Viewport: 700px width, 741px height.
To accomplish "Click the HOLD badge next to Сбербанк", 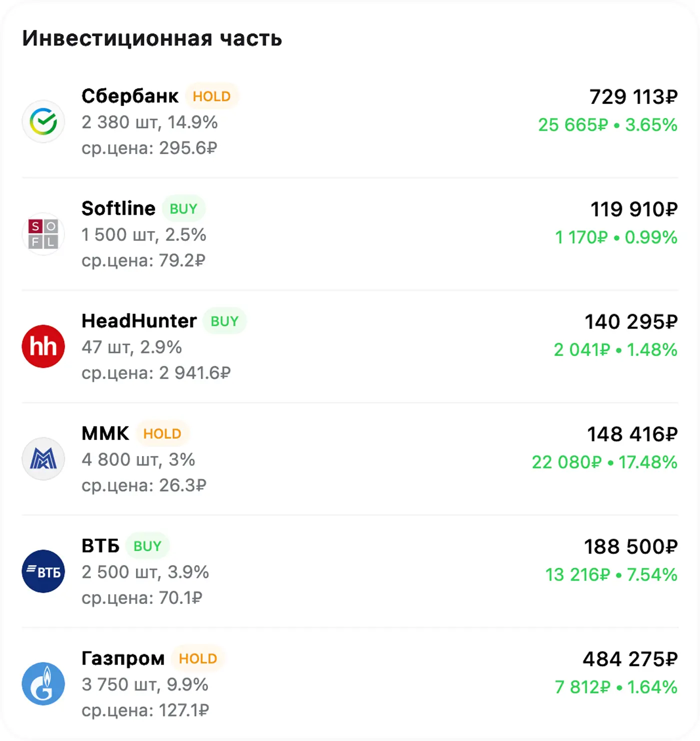I will click(x=212, y=96).
